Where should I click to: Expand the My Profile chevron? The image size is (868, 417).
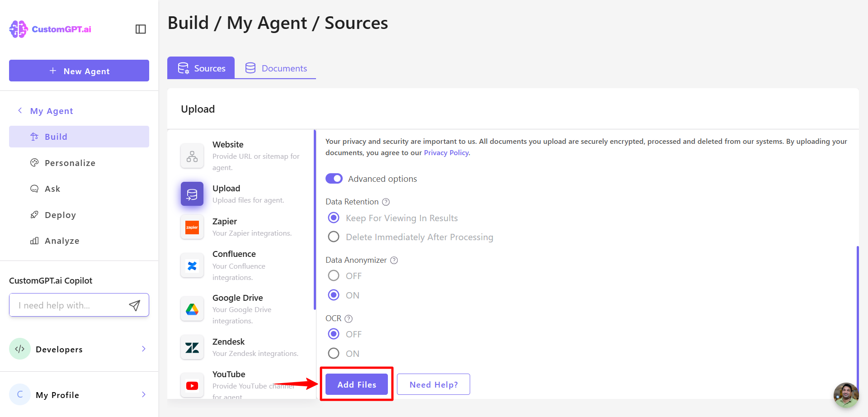144,394
